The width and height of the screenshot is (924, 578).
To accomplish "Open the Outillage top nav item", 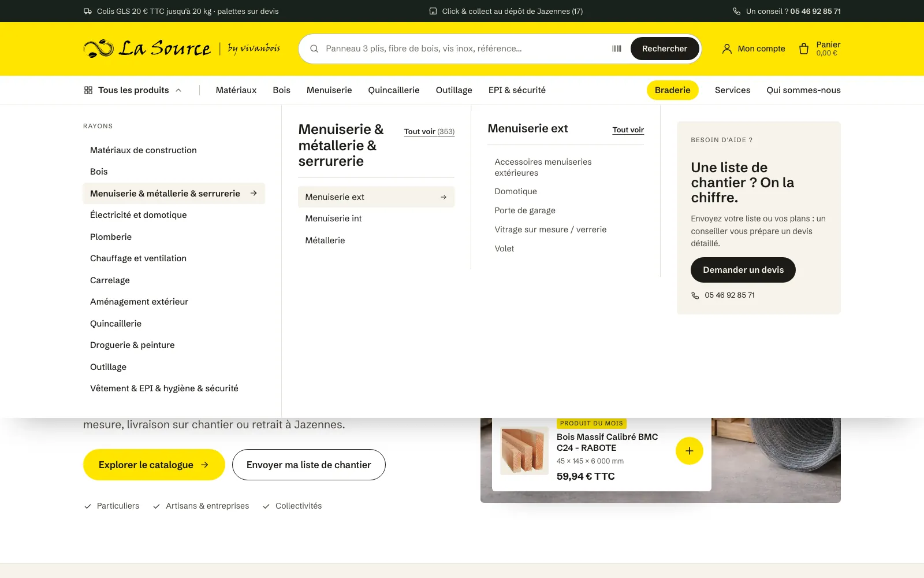I will point(454,90).
